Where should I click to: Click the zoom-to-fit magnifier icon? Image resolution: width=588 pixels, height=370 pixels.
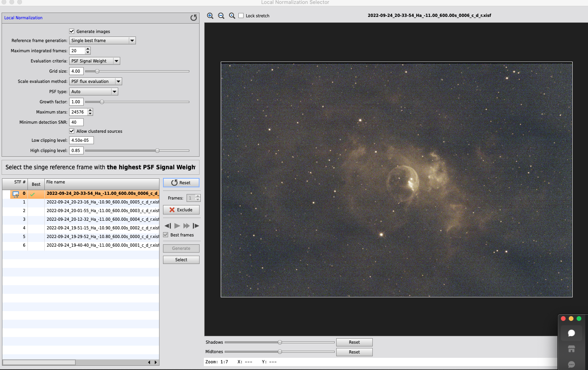click(x=232, y=16)
